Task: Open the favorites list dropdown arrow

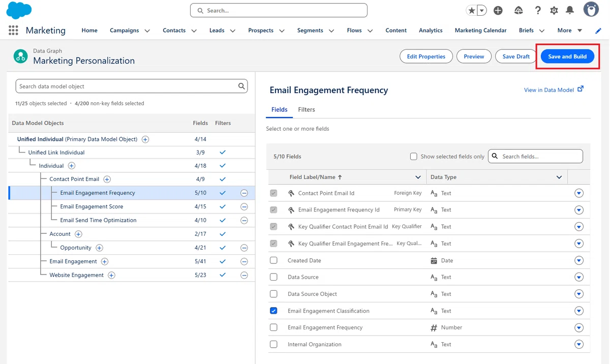Action: (482, 10)
